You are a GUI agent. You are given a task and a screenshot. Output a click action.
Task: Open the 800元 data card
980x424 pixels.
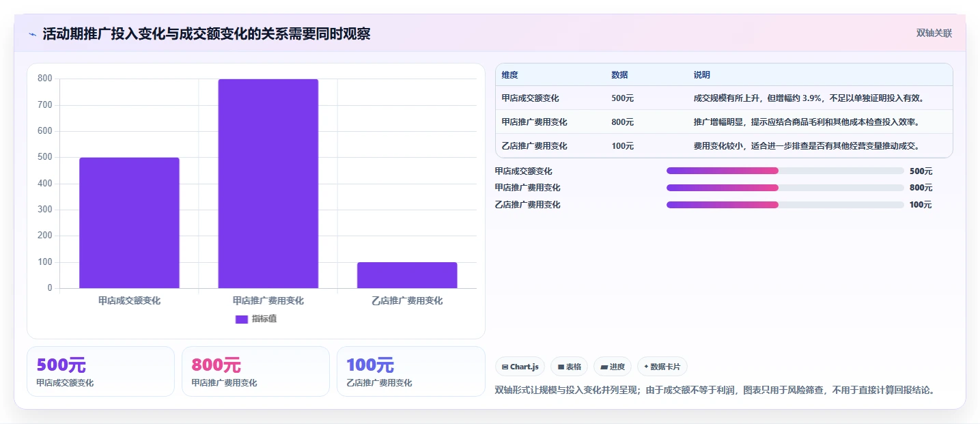pos(255,371)
